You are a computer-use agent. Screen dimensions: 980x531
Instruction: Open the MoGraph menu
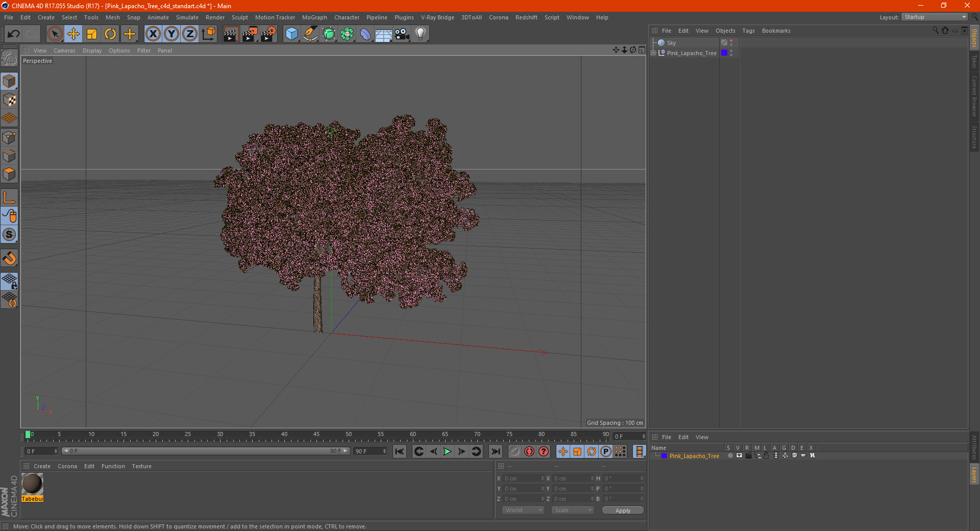(314, 17)
